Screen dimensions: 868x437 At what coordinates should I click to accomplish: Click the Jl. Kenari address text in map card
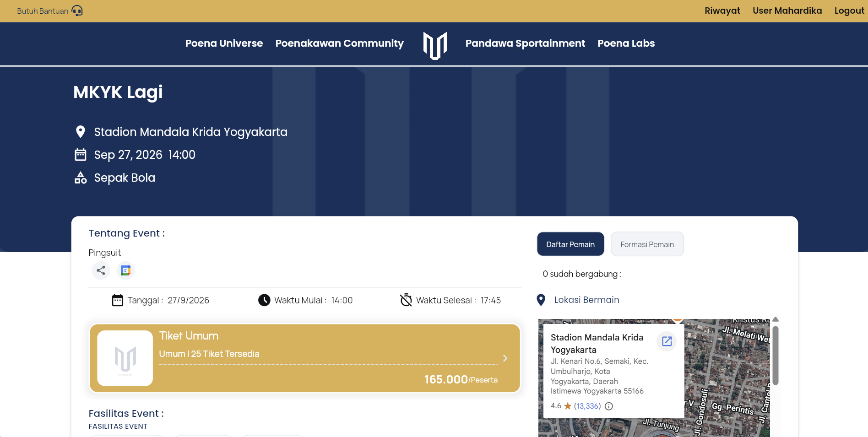(600, 376)
